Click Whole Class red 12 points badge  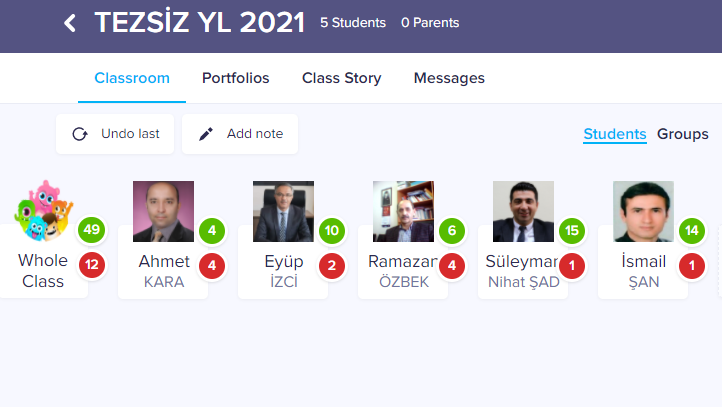click(x=93, y=265)
